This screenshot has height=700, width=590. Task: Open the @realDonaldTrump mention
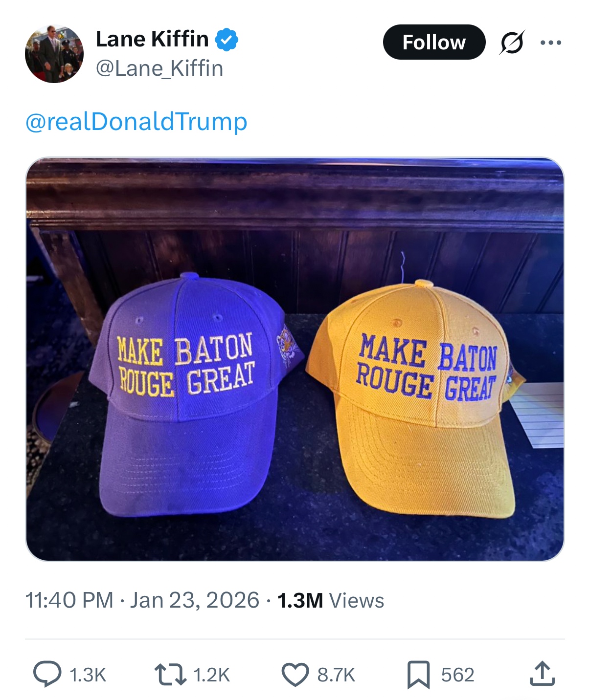(136, 122)
